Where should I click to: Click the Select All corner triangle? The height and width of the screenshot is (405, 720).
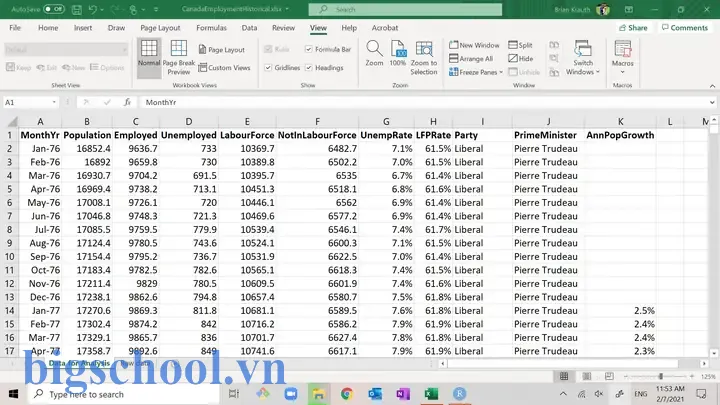pos(12,121)
